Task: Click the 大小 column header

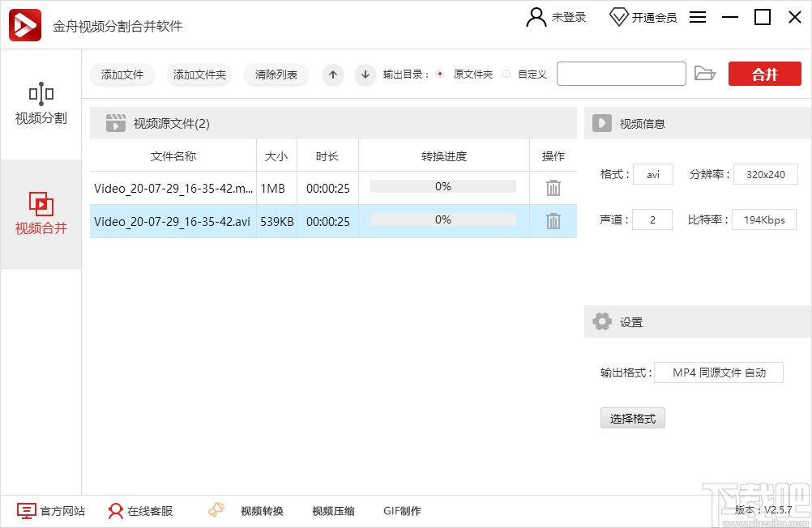Action: [276, 156]
